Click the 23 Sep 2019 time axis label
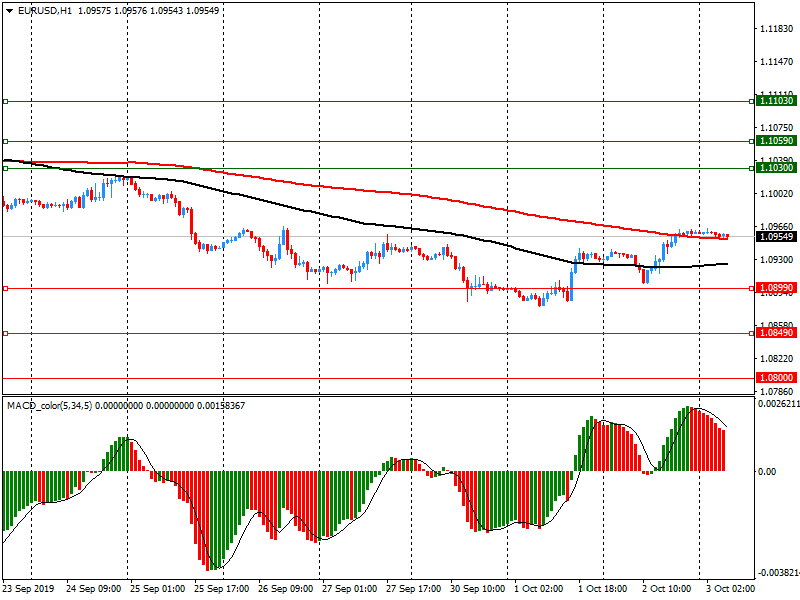Viewport: 800px width, 600px height. pos(28,588)
